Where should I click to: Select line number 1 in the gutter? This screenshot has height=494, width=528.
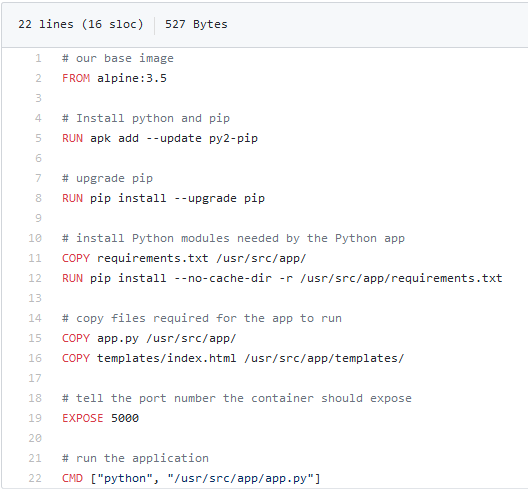(38, 58)
